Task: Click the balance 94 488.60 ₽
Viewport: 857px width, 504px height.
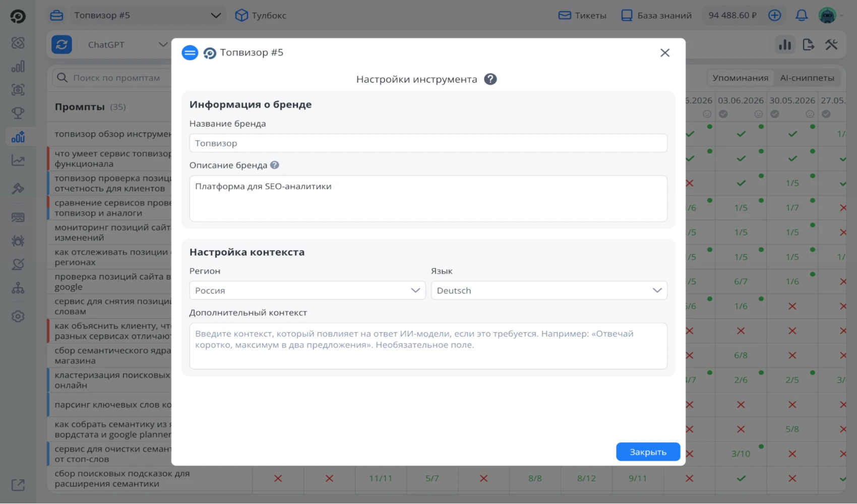Action: pos(732,15)
